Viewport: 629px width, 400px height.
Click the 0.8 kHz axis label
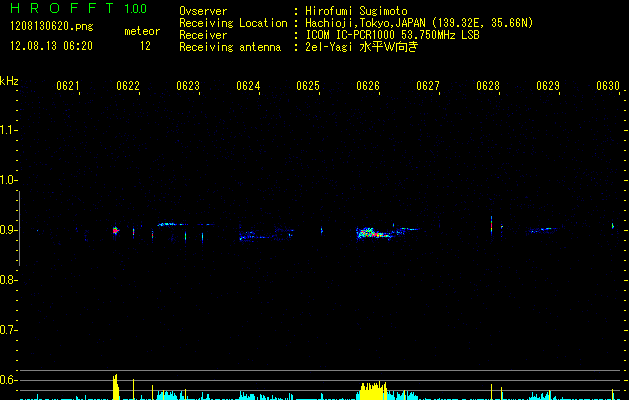point(7,280)
